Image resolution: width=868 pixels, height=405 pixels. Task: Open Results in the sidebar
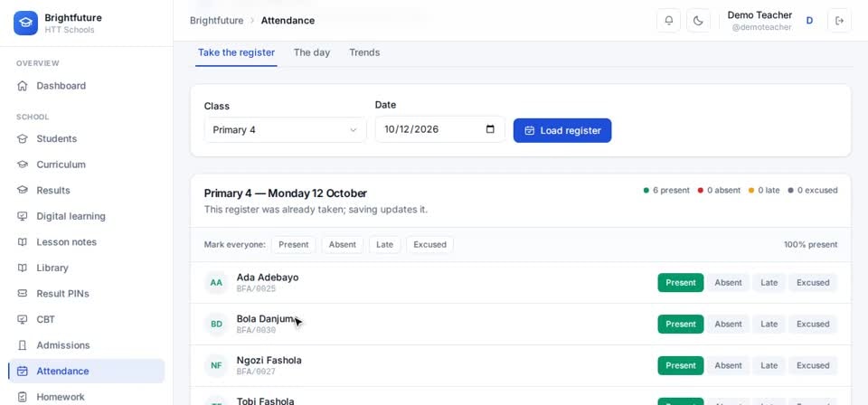(87, 191)
